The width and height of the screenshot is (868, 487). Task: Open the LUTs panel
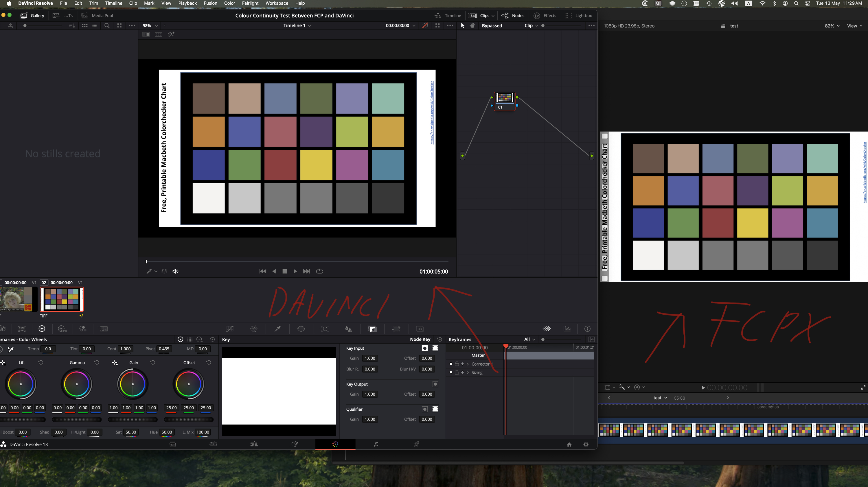(63, 16)
